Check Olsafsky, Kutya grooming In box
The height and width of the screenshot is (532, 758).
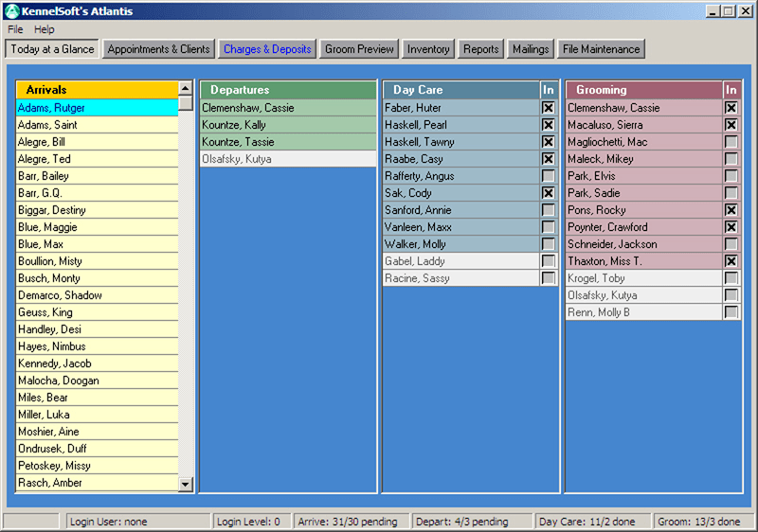pos(731,295)
